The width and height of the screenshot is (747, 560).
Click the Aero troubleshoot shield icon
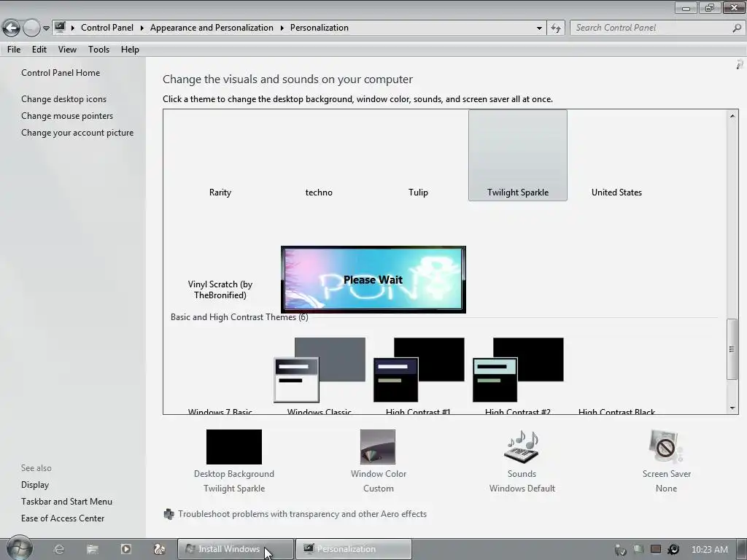(x=169, y=514)
